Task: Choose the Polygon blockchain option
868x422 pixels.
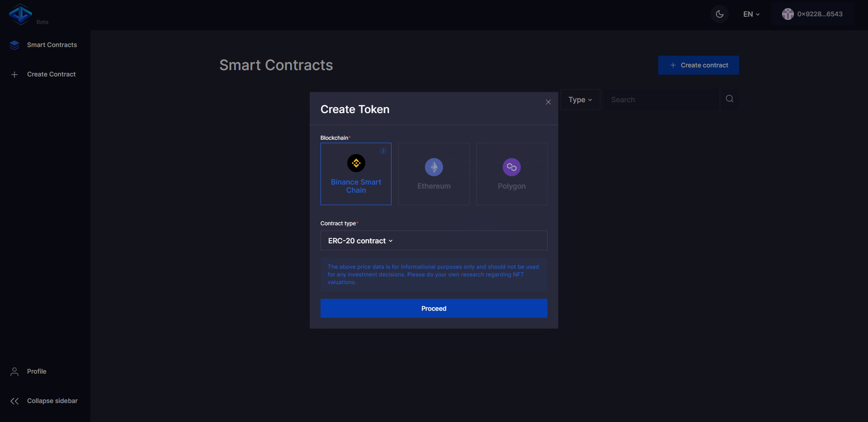Action: 511,174
